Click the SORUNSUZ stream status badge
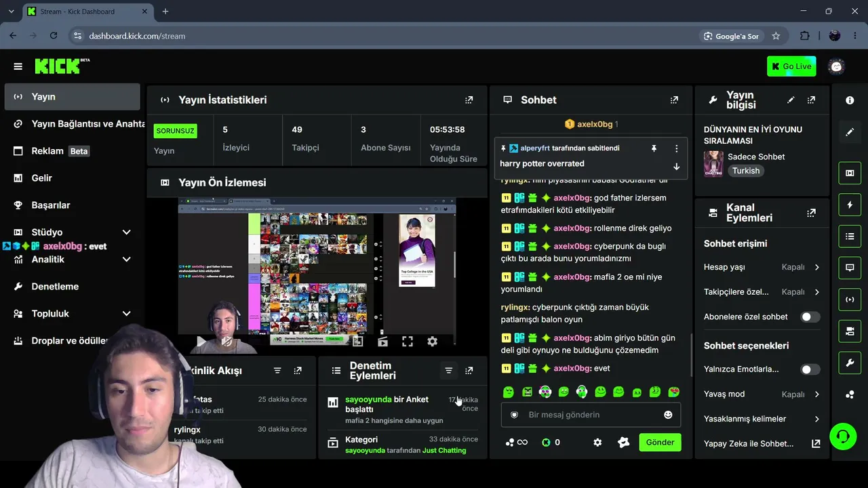This screenshot has height=488, width=868. (176, 131)
